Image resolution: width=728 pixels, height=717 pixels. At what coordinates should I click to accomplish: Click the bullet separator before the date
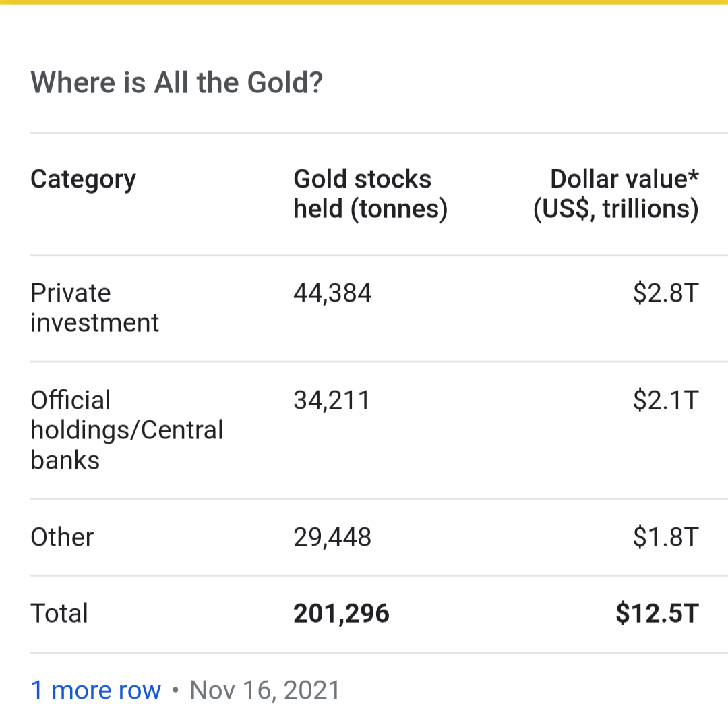click(x=175, y=690)
